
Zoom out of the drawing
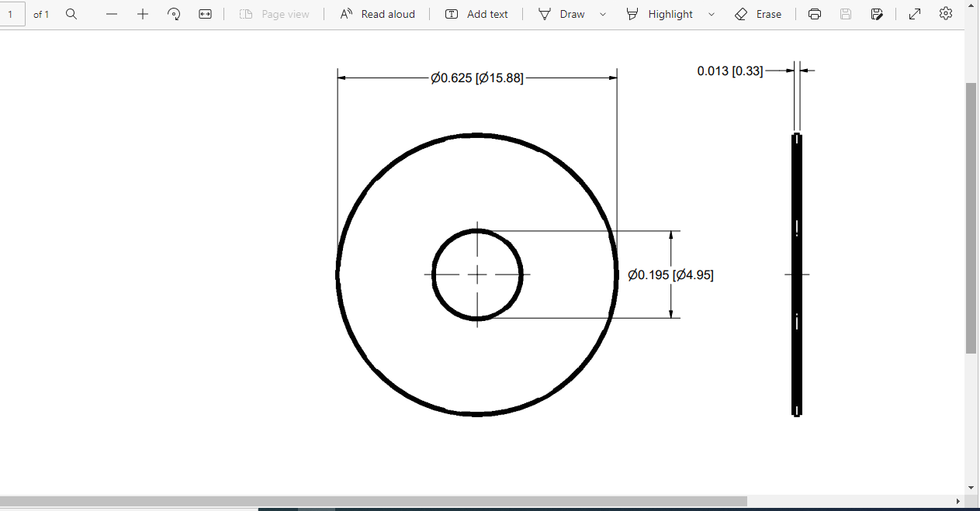111,13
